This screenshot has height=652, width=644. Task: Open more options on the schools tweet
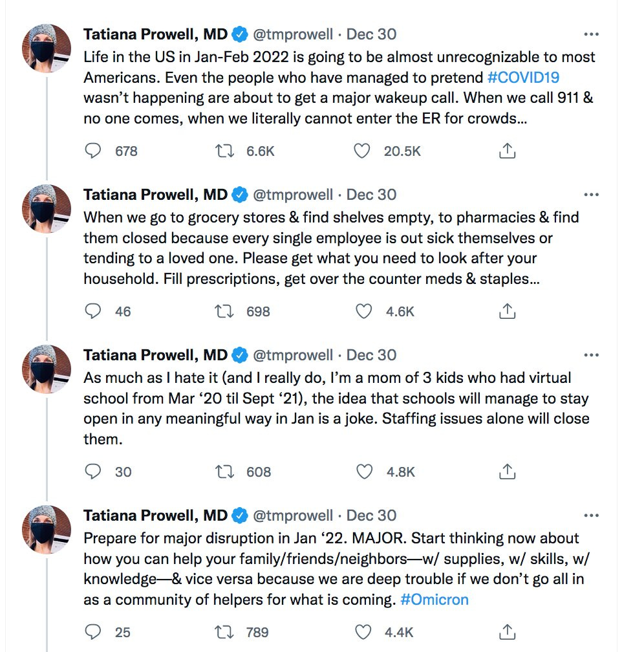click(591, 355)
